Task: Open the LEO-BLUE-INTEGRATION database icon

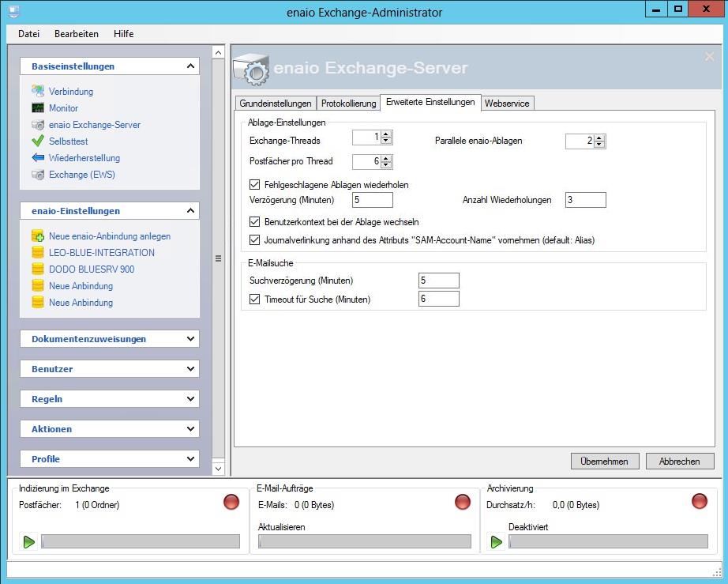Action: [x=38, y=253]
